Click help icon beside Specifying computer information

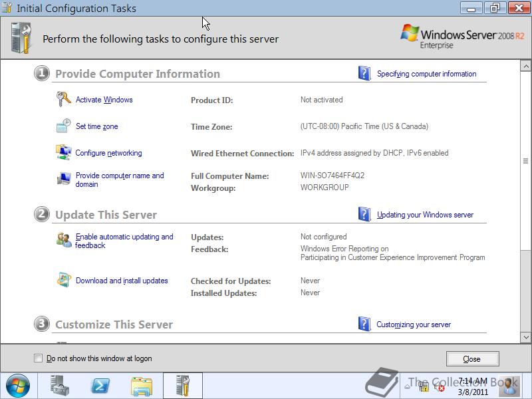pos(364,73)
